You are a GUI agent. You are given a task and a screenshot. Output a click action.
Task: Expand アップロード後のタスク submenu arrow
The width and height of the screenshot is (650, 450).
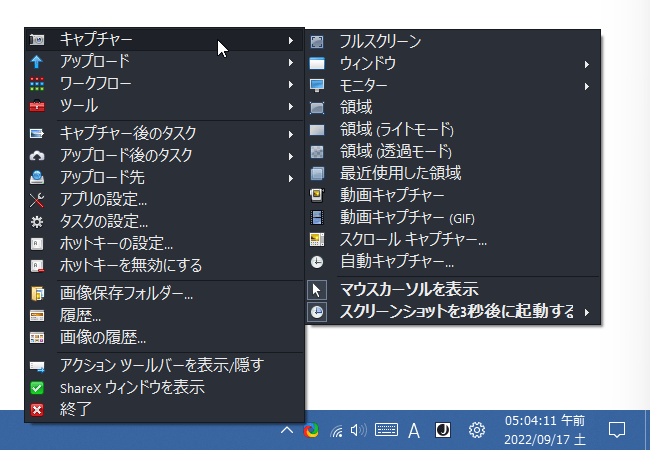pos(291,156)
